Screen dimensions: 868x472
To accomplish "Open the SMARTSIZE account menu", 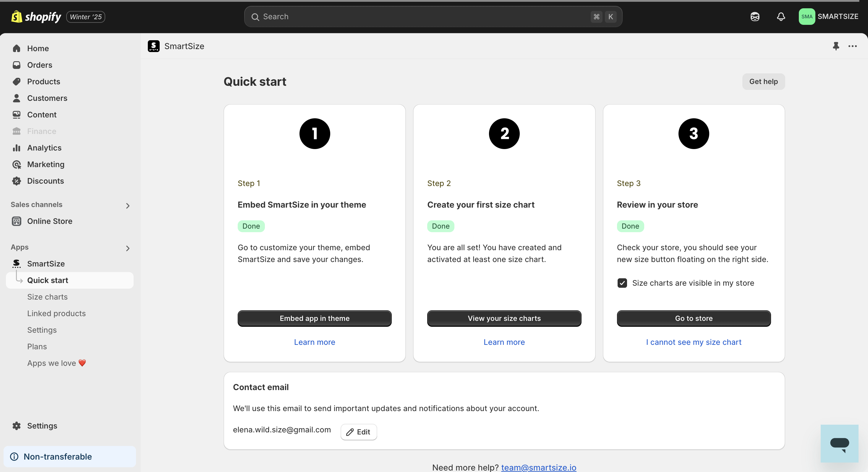I will pyautogui.click(x=828, y=17).
